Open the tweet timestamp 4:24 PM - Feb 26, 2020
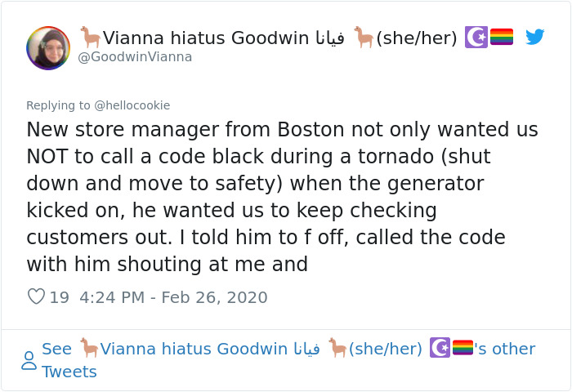The width and height of the screenshot is (572, 392). [173, 296]
